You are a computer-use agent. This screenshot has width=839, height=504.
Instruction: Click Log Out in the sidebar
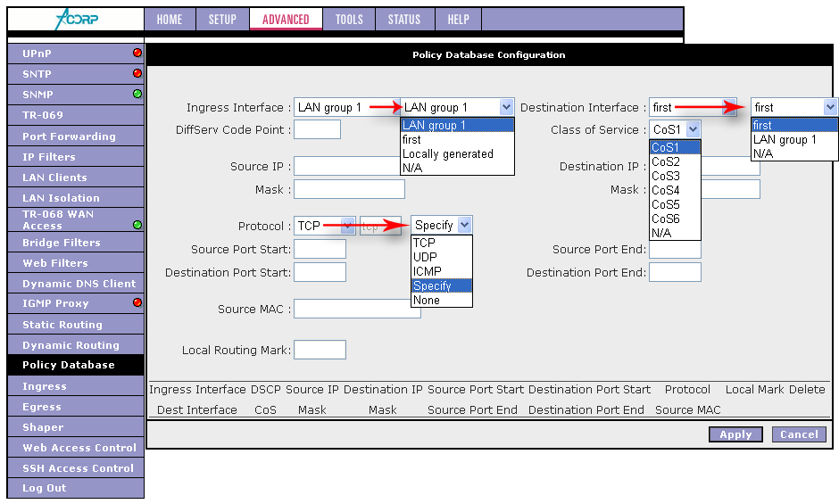pyautogui.click(x=45, y=488)
